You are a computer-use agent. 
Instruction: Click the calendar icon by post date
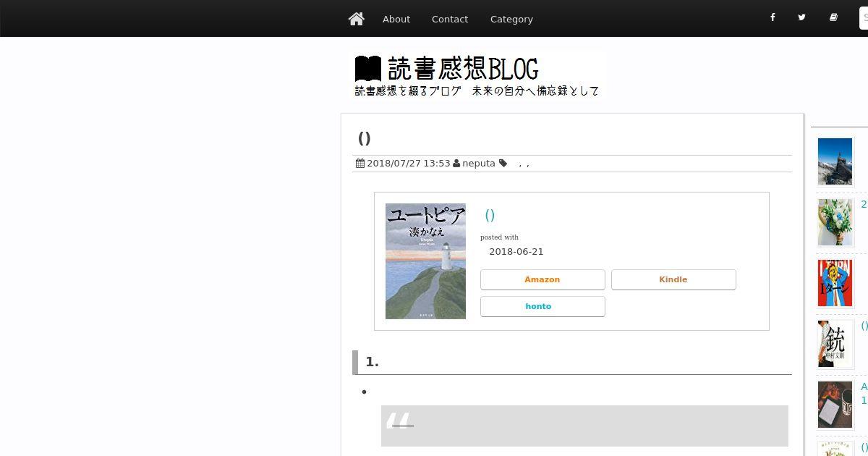coord(360,164)
